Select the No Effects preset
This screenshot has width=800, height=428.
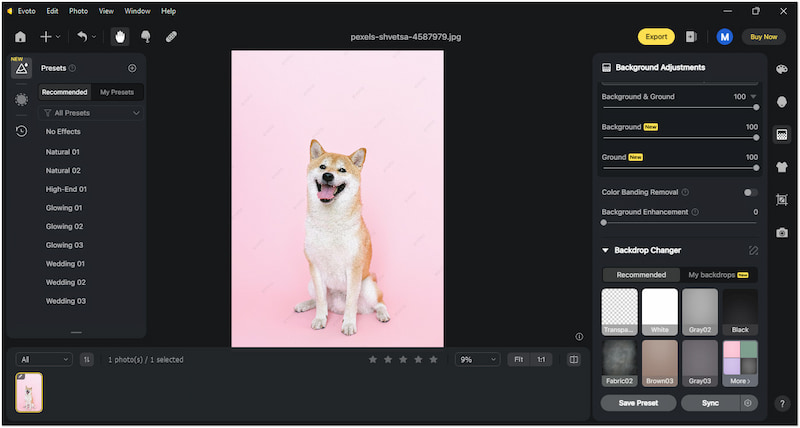pyautogui.click(x=63, y=132)
